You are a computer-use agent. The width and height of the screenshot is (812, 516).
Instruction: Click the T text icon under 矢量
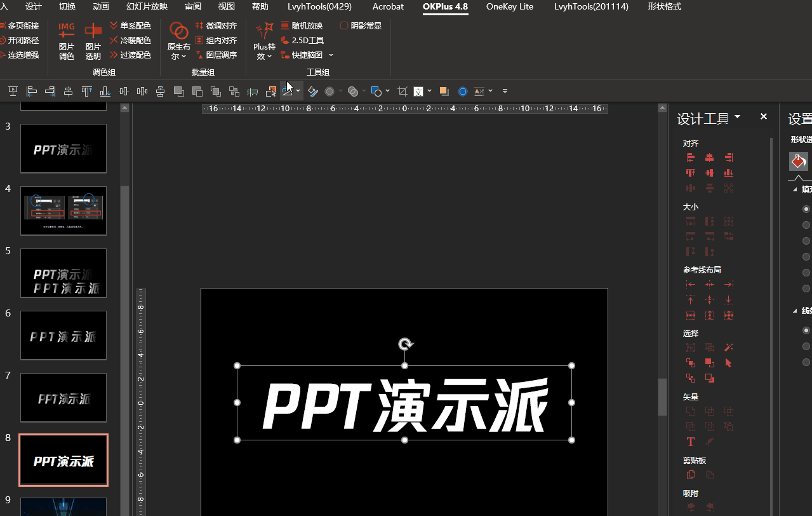[691, 442]
